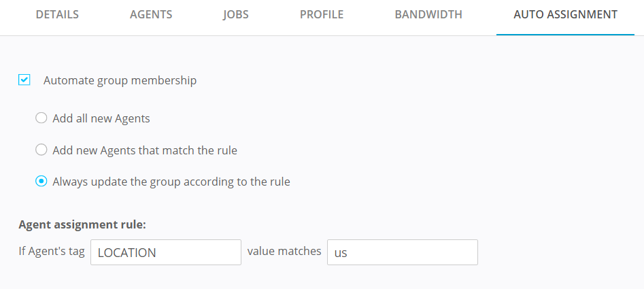Focus the Agent's tag field containing LOCATION

[165, 252]
